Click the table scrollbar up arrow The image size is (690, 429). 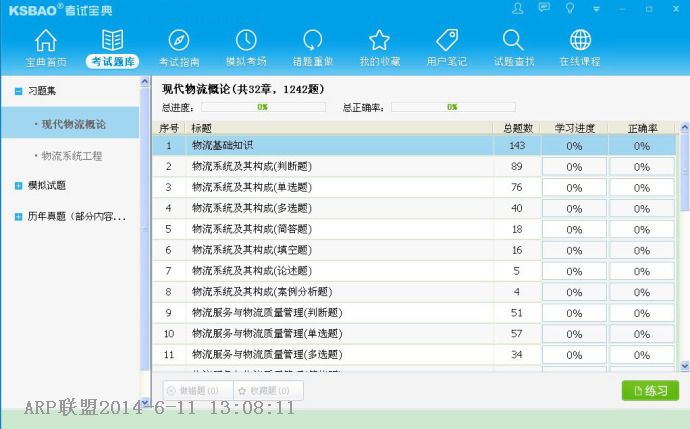click(685, 128)
